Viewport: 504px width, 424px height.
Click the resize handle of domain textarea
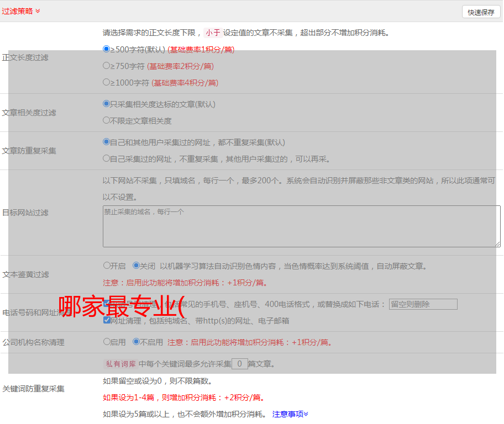(x=497, y=244)
